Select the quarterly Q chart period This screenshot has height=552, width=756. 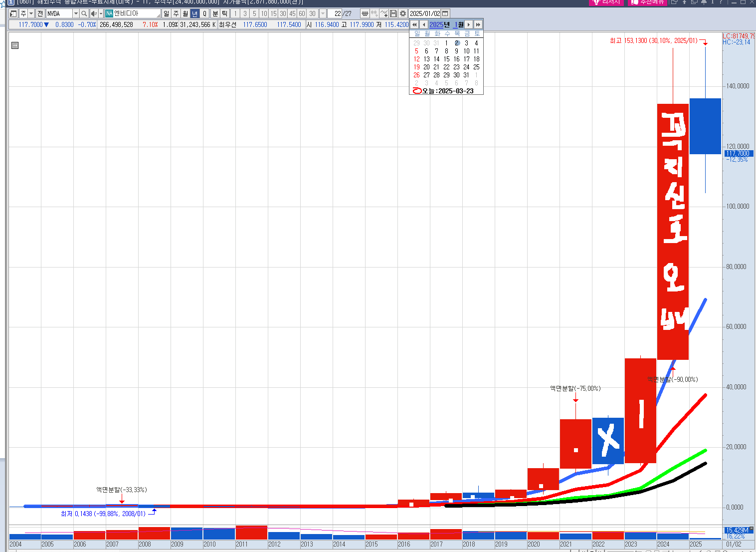[x=204, y=13]
